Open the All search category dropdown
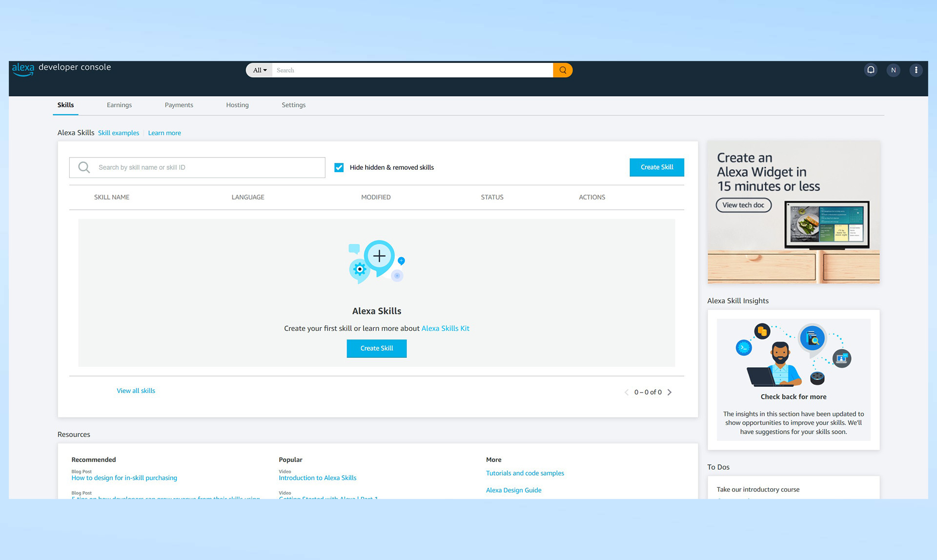 [x=259, y=70]
